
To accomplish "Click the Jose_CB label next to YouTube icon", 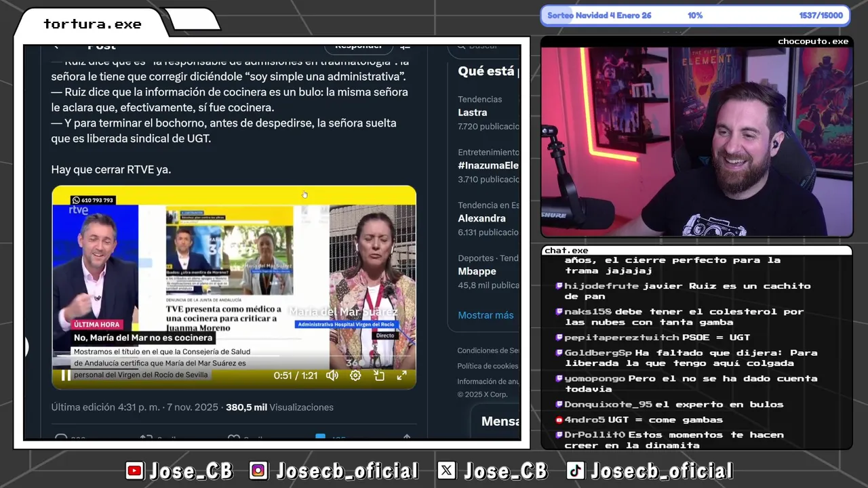I will point(191,471).
